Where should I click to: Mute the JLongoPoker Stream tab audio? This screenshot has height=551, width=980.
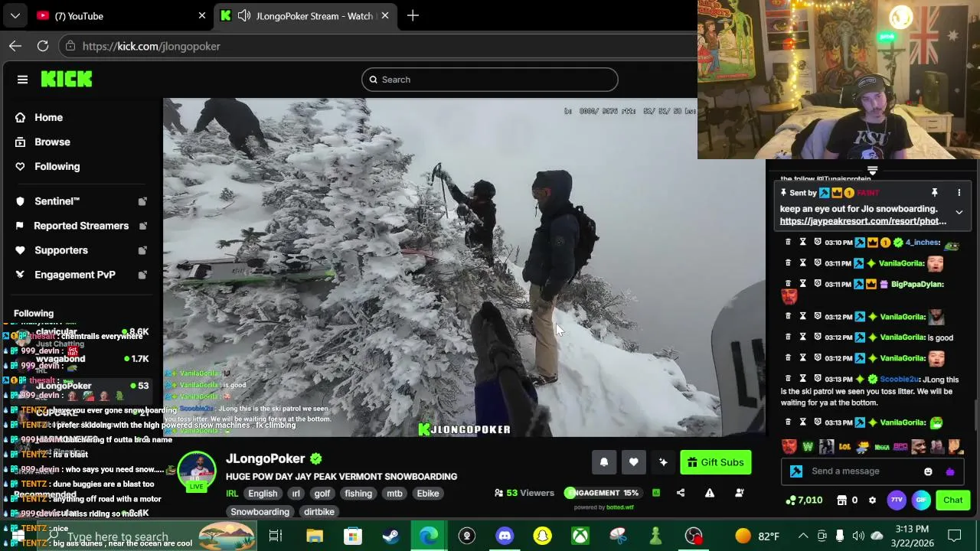[244, 15]
